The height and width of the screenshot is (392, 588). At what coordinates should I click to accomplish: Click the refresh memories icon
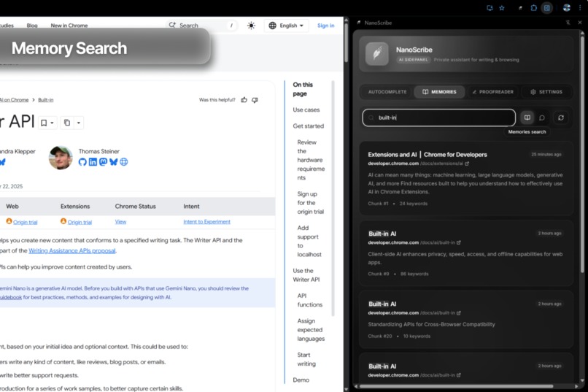tap(560, 118)
